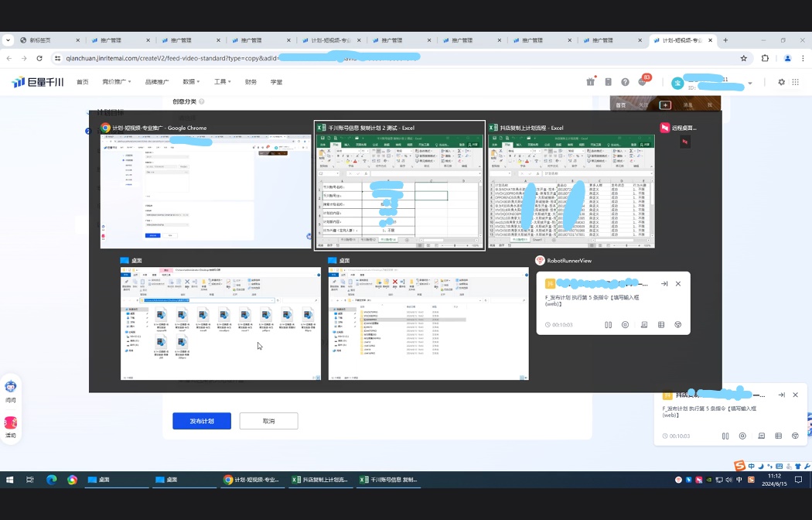The width and height of the screenshot is (812, 520).
Task: Launch Microsoft Edge from the taskbar
Action: pyautogui.click(x=51, y=480)
